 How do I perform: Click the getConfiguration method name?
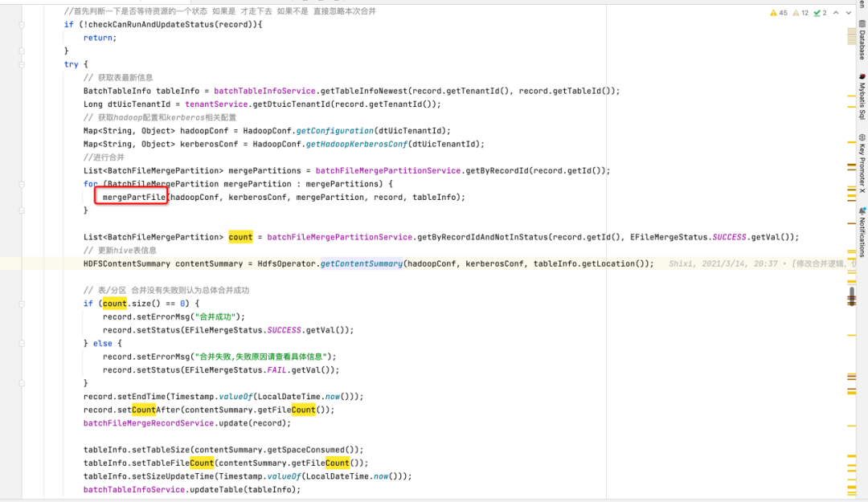coord(335,131)
